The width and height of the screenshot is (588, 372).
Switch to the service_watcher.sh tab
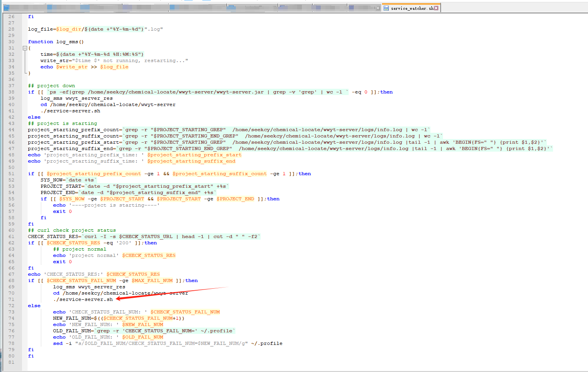click(x=411, y=8)
